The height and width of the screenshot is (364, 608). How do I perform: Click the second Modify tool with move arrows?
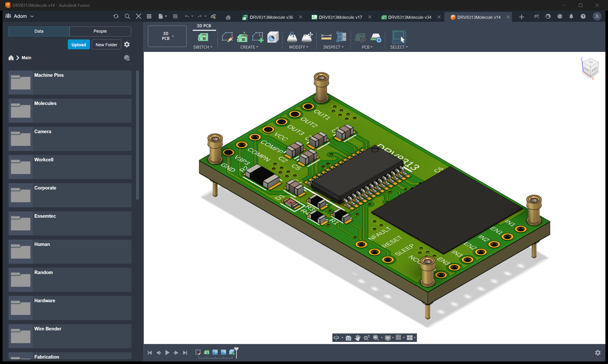click(307, 37)
